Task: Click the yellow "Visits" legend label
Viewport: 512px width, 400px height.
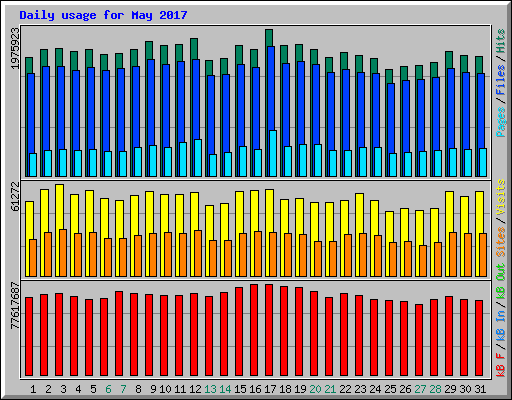Action: pyautogui.click(x=501, y=197)
